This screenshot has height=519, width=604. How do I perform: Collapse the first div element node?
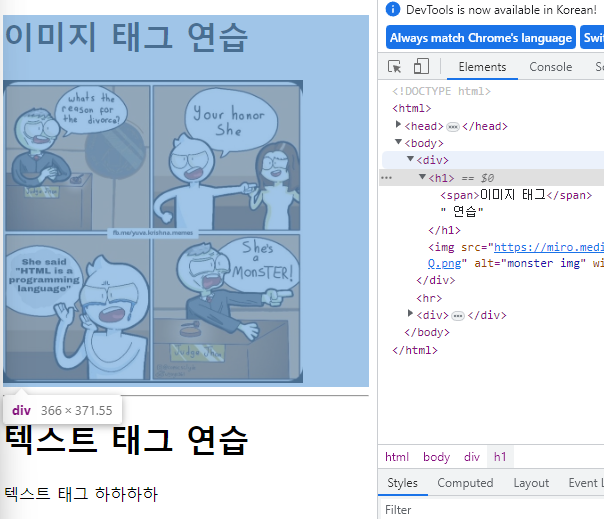point(410,159)
